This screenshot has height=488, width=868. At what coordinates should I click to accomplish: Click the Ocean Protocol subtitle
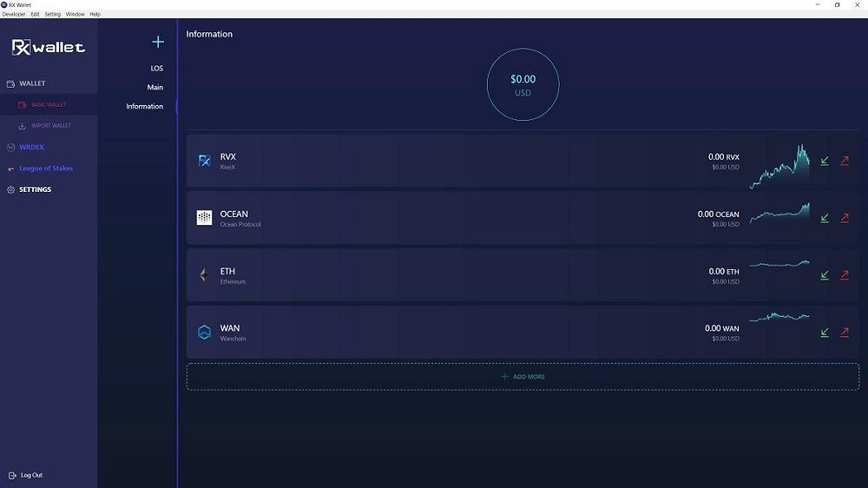[x=240, y=224]
